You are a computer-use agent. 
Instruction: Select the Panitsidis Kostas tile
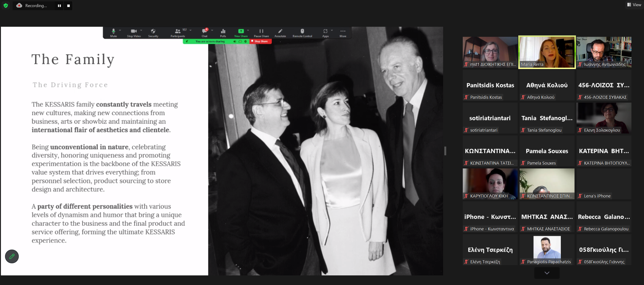490,85
